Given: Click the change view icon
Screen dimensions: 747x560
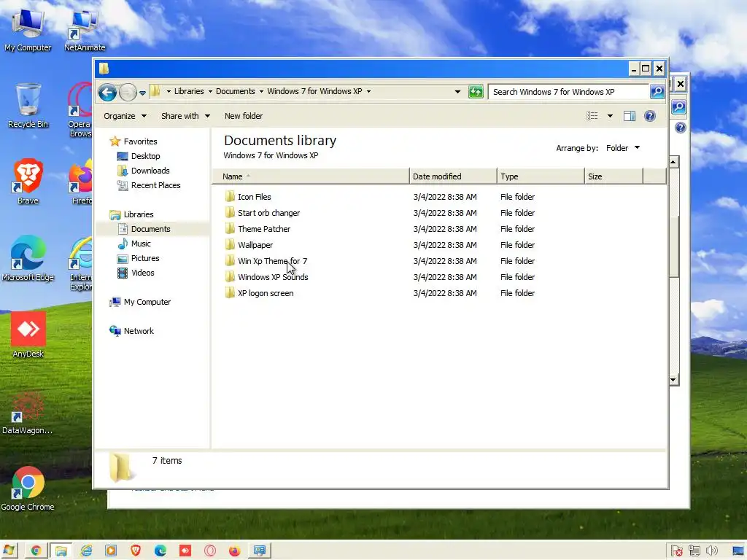Looking at the screenshot, I should tap(592, 116).
